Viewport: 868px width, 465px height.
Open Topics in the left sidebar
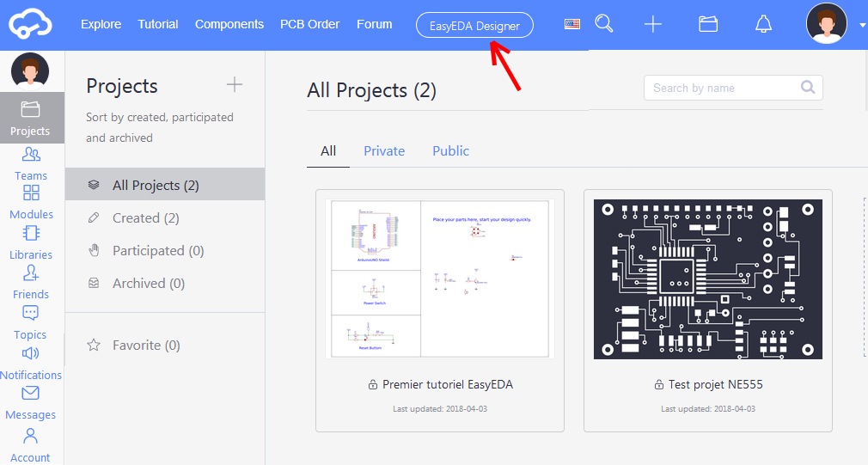click(x=30, y=322)
